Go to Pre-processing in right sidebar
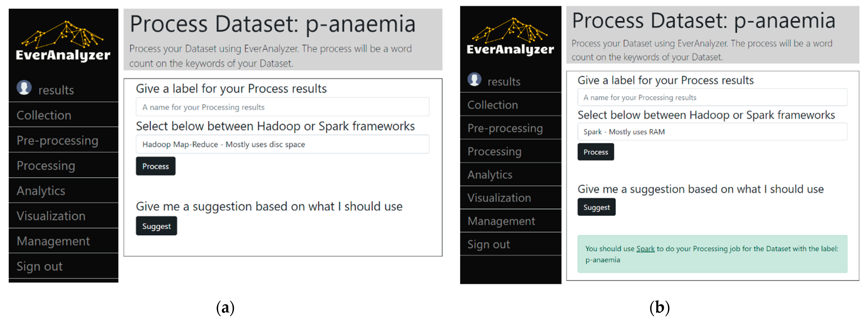Screen dimensions: 868x323 click(x=505, y=128)
